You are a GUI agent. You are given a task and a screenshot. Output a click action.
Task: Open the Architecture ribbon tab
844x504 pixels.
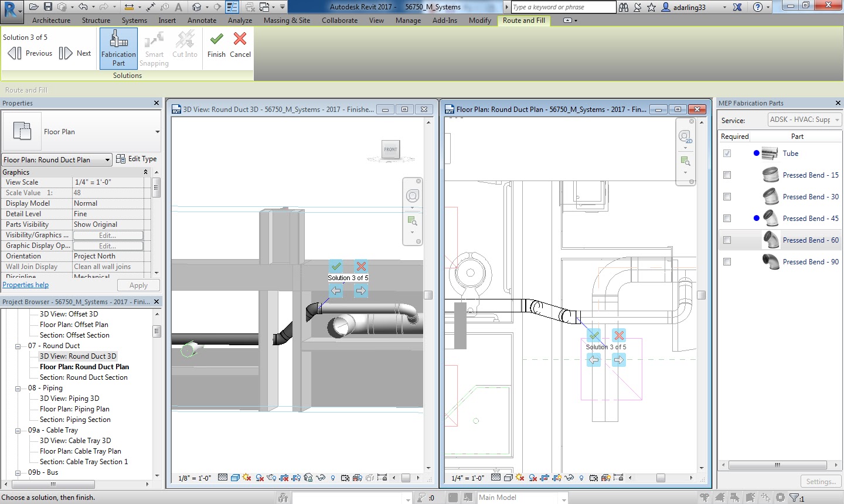(x=51, y=21)
